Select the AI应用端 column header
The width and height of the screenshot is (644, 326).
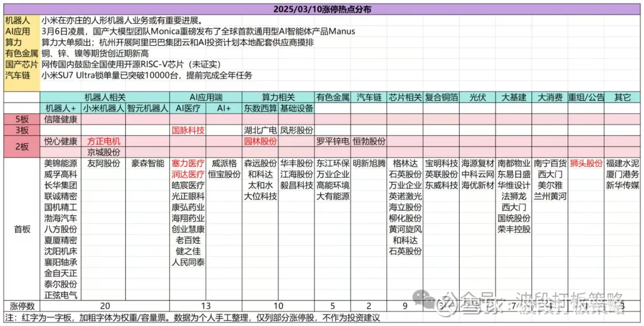206,97
